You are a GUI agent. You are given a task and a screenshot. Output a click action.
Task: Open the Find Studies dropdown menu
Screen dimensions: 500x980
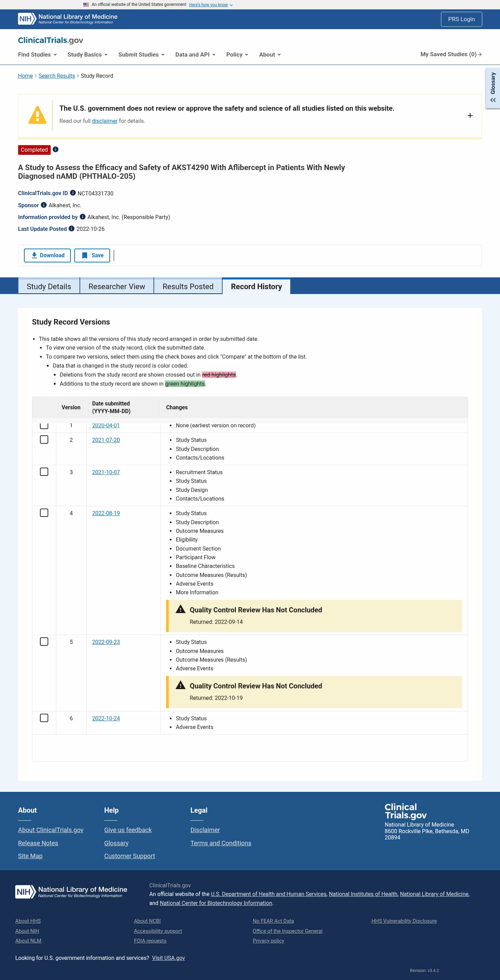click(x=37, y=55)
